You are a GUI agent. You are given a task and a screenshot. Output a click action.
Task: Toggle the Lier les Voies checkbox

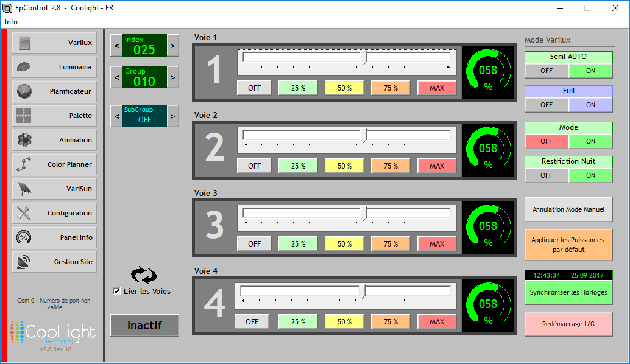(x=116, y=292)
